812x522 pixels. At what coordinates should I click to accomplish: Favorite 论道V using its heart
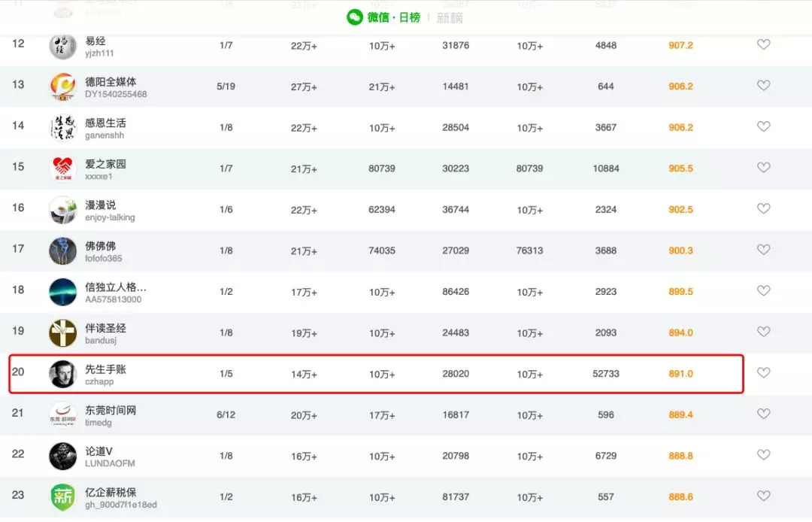point(763,454)
